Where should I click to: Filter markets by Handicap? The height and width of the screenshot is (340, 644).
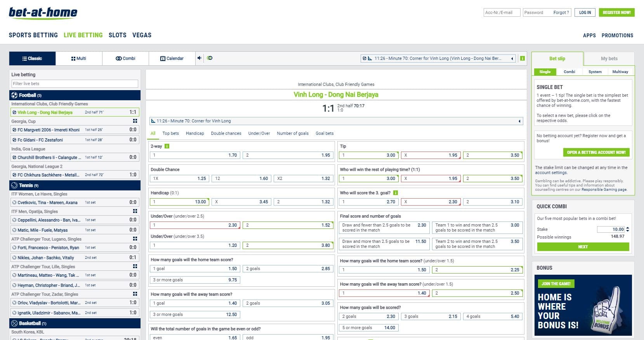click(195, 133)
